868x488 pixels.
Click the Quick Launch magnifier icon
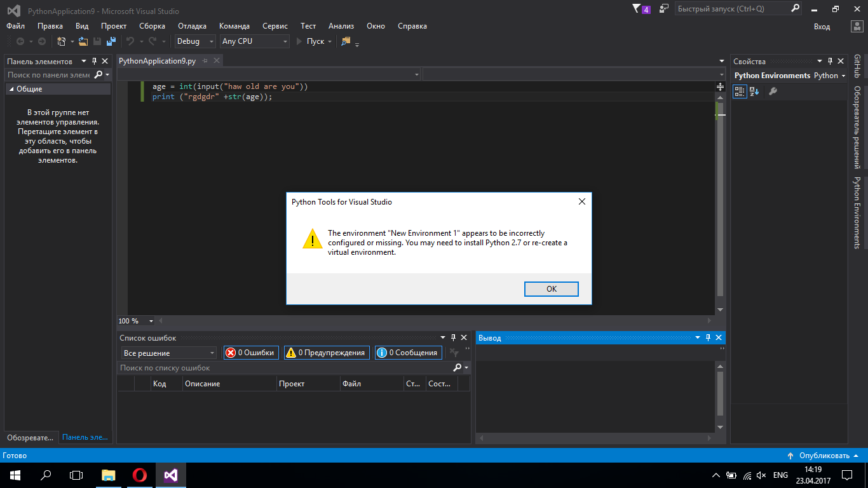pyautogui.click(x=796, y=9)
